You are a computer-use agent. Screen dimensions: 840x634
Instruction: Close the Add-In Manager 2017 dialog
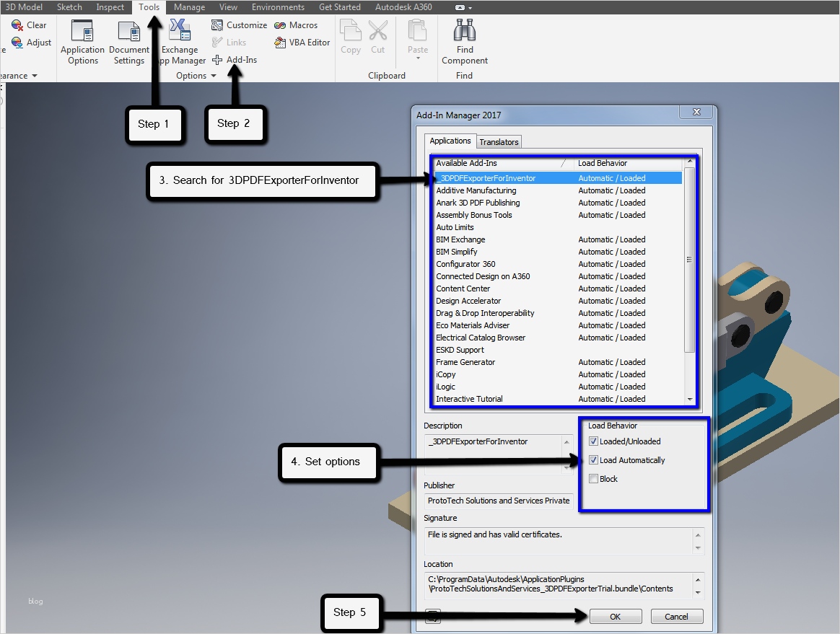(696, 112)
